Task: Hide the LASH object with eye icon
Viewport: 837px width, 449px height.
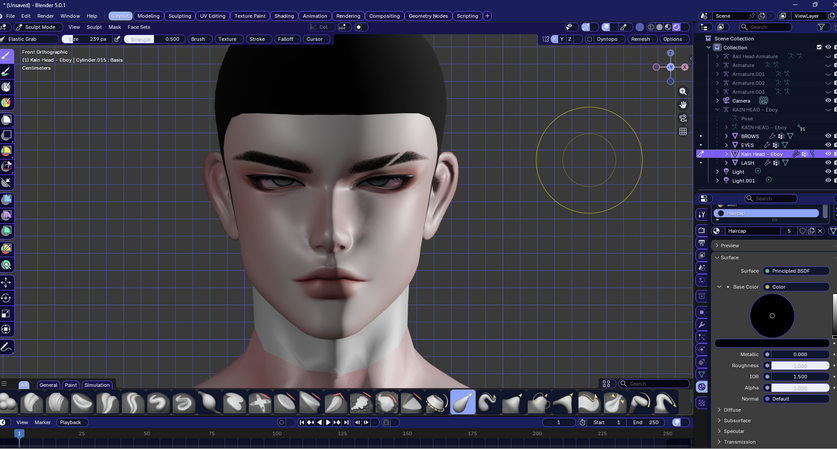Action: 828,163
